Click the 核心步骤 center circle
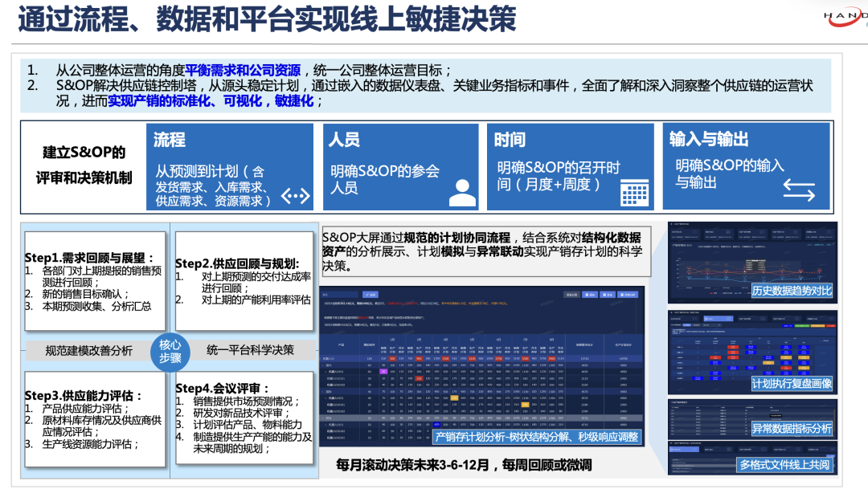868x489 pixels. click(x=170, y=350)
